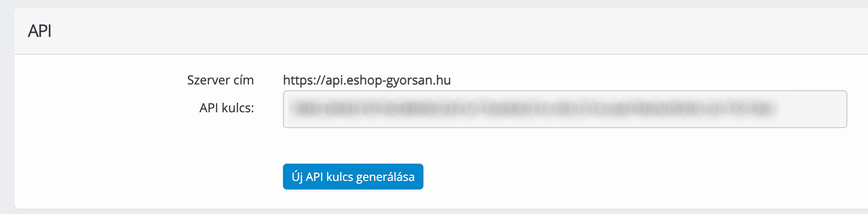Focus the API kulcs input field
Viewport: 868px width, 214px height.
tap(565, 109)
